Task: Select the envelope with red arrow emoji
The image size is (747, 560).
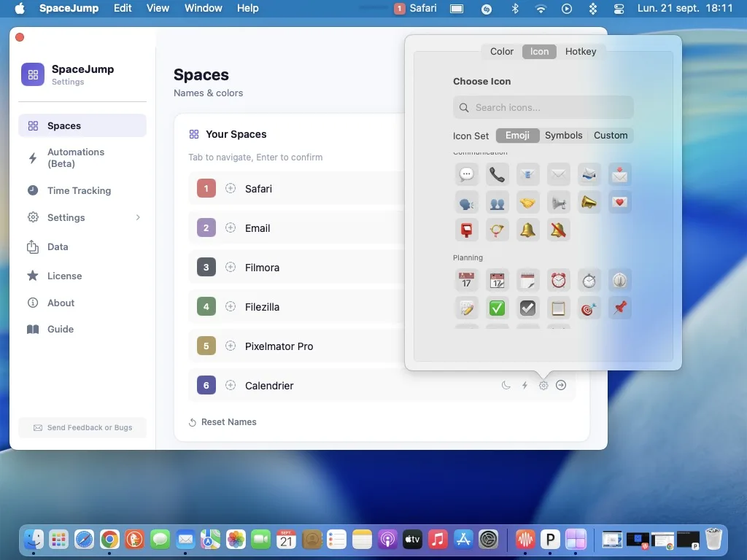Action: (x=619, y=174)
